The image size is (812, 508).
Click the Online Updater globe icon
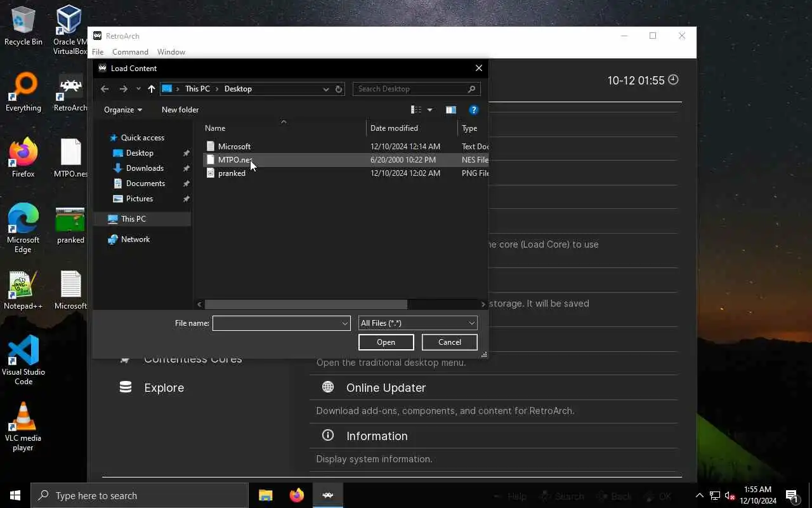point(328,387)
